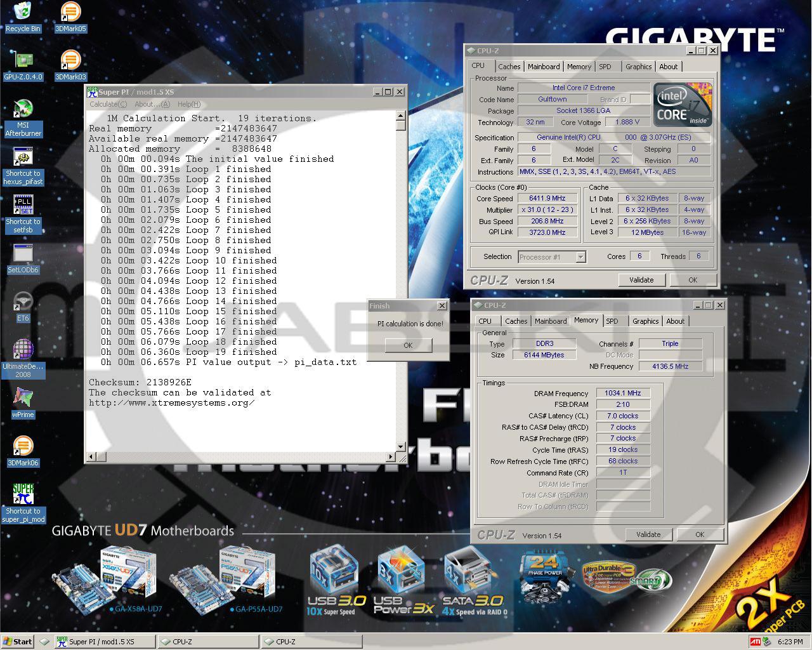Image resolution: width=812 pixels, height=650 pixels.
Task: Click Super PI vertical scrollbar up arrow
Action: coord(401,116)
